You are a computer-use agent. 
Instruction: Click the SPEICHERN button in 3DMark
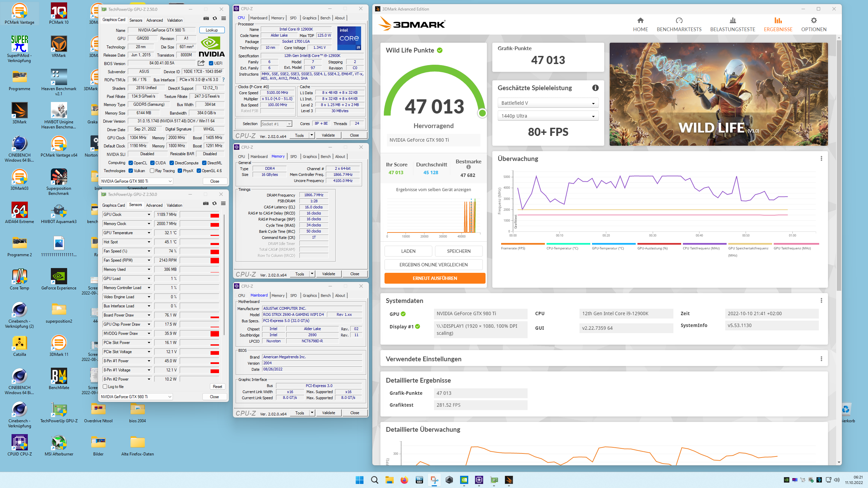459,251
